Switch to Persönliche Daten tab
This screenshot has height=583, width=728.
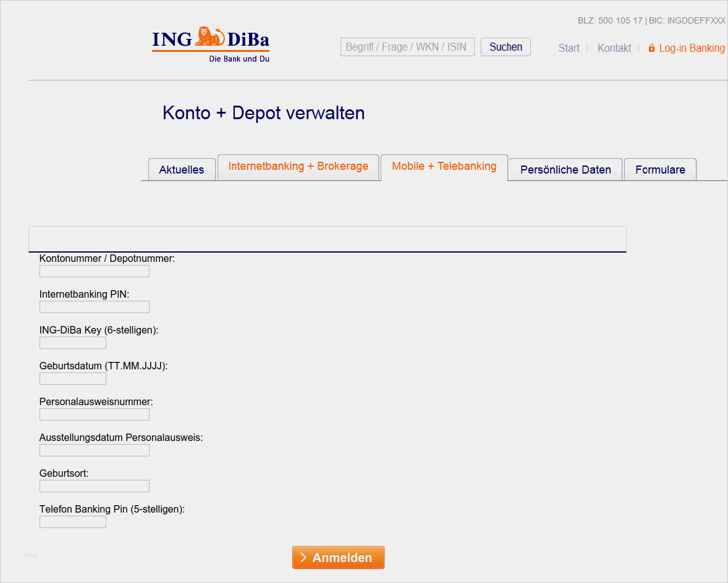click(x=565, y=169)
